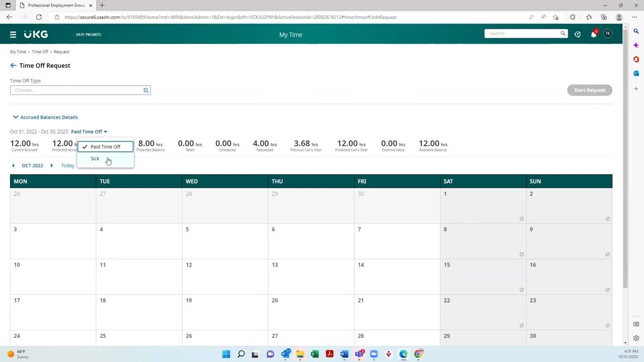Go to previous month before OCT 2022
The width and height of the screenshot is (644, 362).
pyautogui.click(x=13, y=165)
